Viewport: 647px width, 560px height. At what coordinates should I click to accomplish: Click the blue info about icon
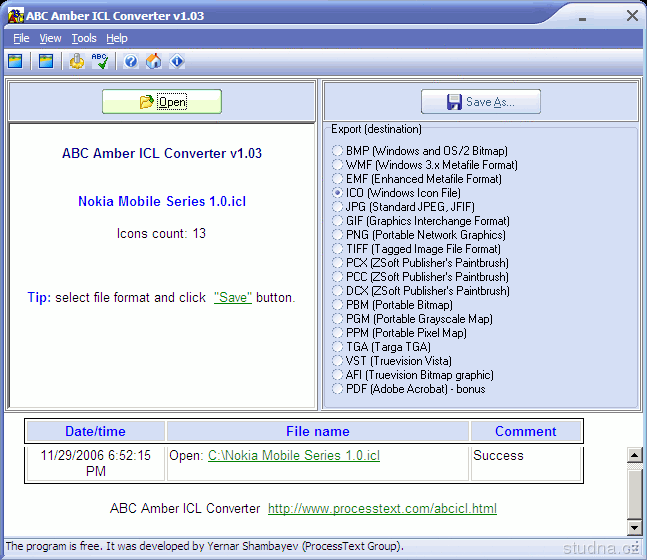click(x=177, y=62)
